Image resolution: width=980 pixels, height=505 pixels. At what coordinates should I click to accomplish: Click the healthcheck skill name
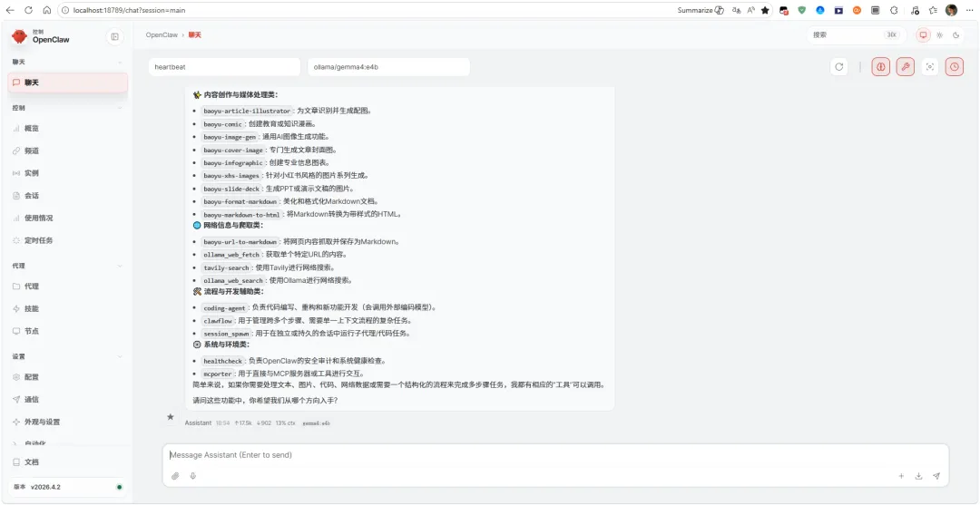(x=222, y=361)
